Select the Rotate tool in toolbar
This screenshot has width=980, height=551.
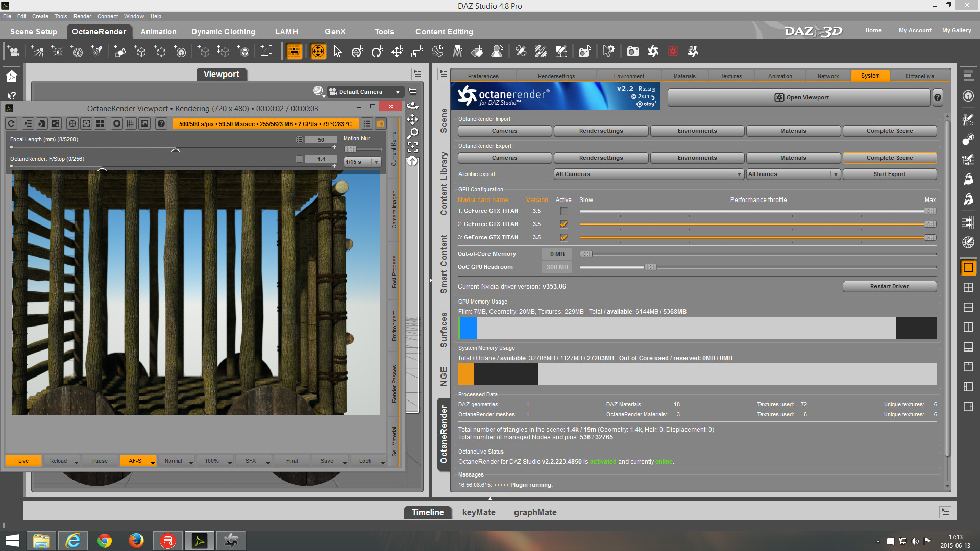377,52
